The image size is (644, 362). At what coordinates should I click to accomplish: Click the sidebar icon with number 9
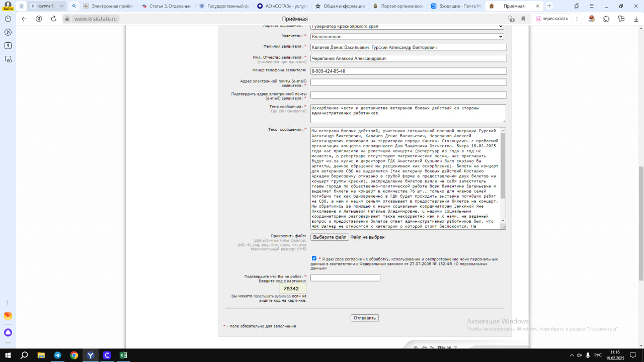[8, 46]
